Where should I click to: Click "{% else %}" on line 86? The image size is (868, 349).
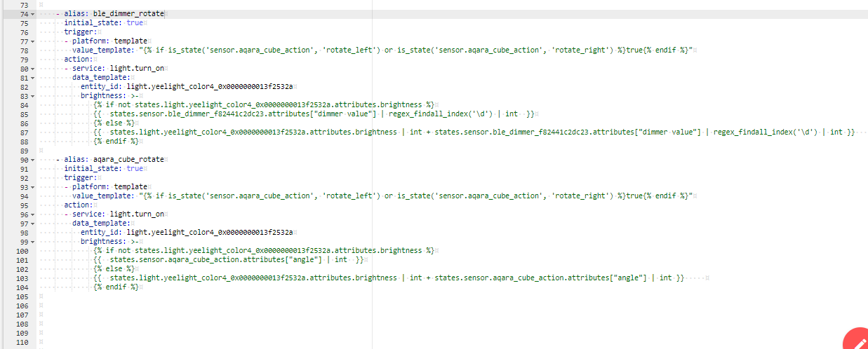[x=115, y=123]
